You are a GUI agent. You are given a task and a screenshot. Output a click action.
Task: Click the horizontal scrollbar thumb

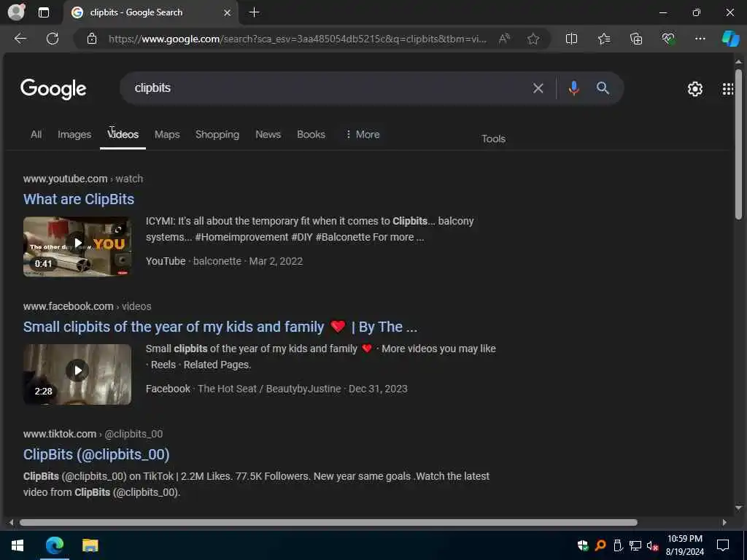(328, 522)
